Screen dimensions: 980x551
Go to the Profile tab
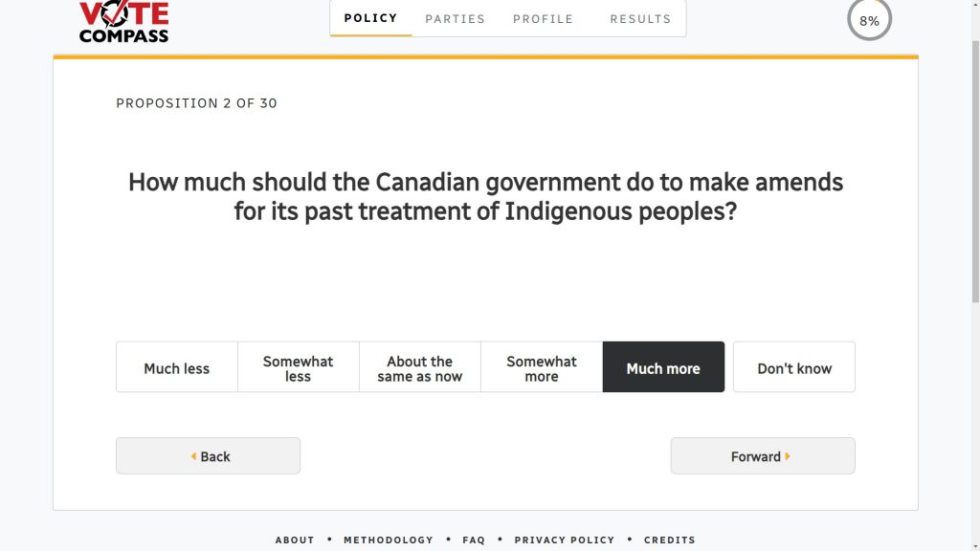[544, 18]
